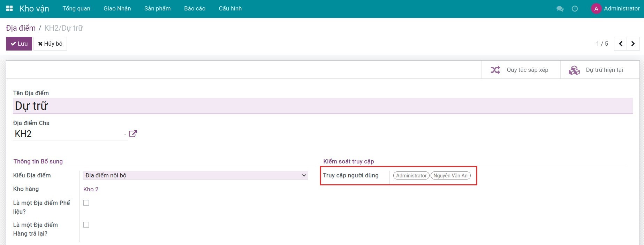This screenshot has height=245, width=644.
Task: Open the conversations chat icon
Action: coord(560,9)
